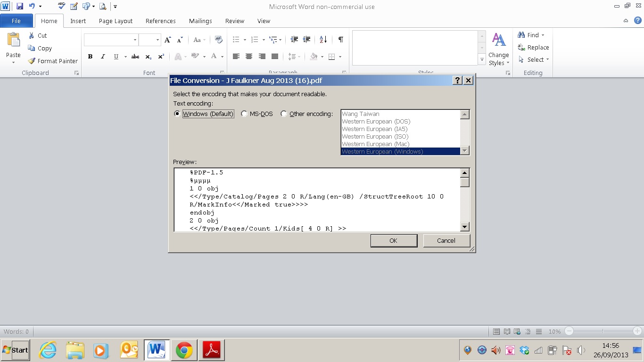644x362 pixels.
Task: Click the Save icon in quick access toolbar
Action: point(20,7)
